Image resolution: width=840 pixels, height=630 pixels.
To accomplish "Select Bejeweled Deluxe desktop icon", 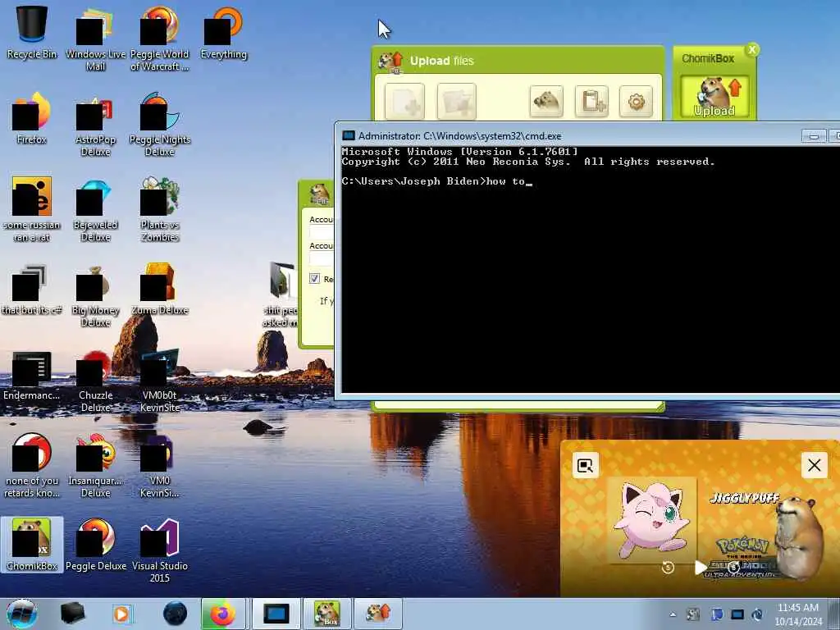I will [x=95, y=209].
